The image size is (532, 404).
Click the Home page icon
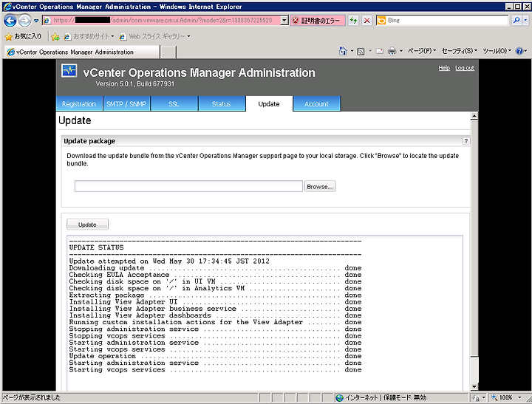pyautogui.click(x=343, y=51)
